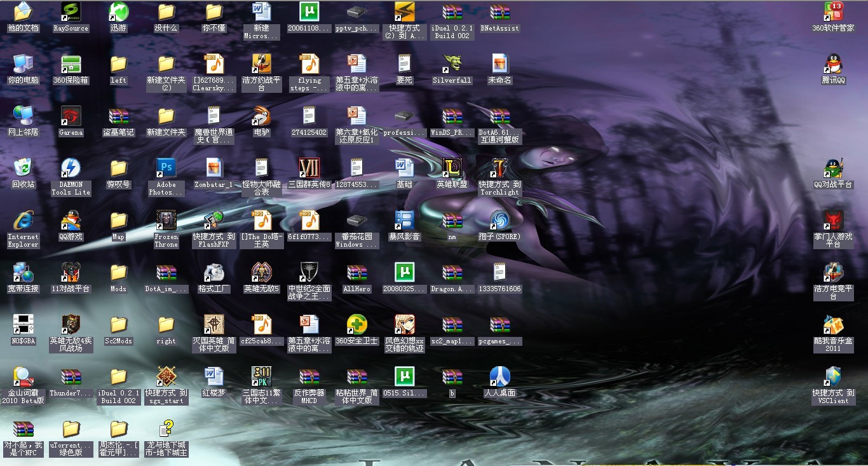Select iDuel 0.2.1 Build 002 archive
The image size is (868, 466).
point(452,11)
